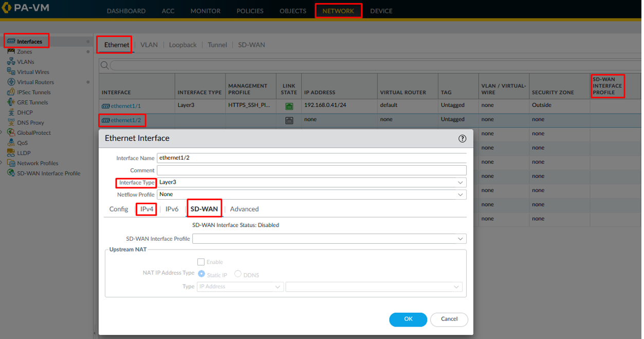Open the POLICIES top menu
This screenshot has height=339, width=644.
(250, 11)
